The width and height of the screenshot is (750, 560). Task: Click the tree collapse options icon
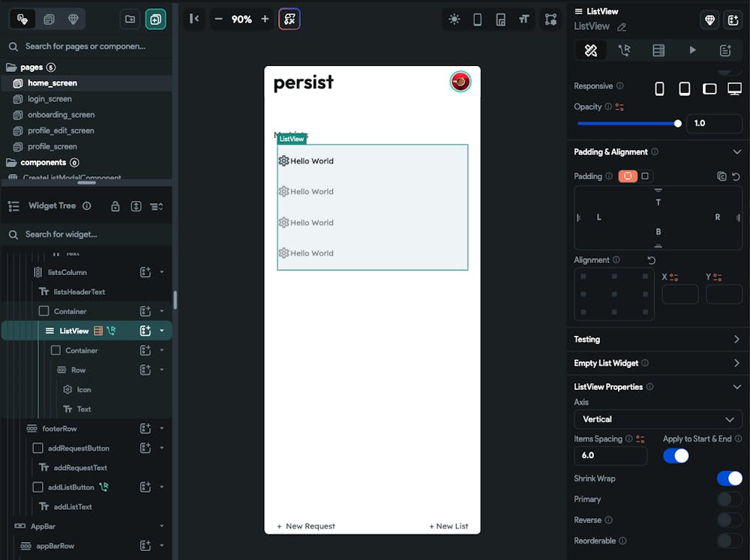coord(157,206)
